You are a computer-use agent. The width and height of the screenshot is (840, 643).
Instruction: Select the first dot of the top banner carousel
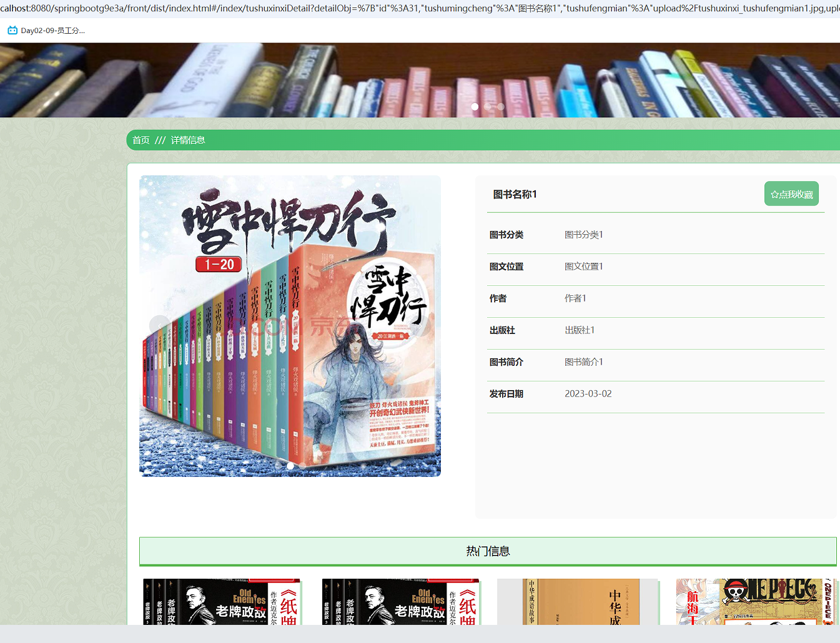(475, 107)
